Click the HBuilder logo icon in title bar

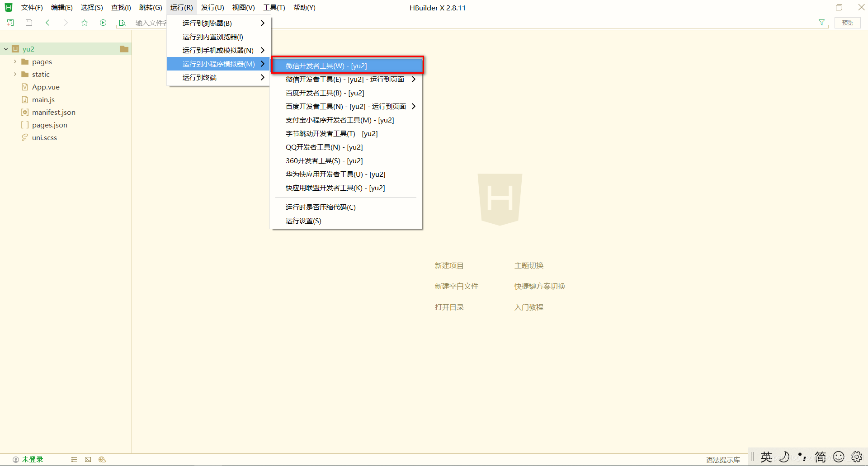coord(9,8)
